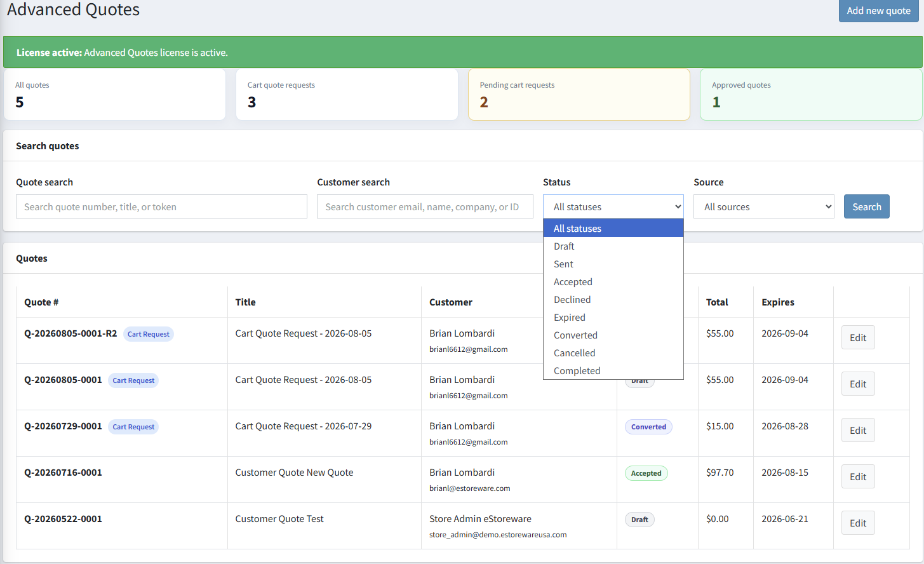Screen dimensions: 924x564
Task: Click expiry date 2026-08-15
Action: (785, 473)
